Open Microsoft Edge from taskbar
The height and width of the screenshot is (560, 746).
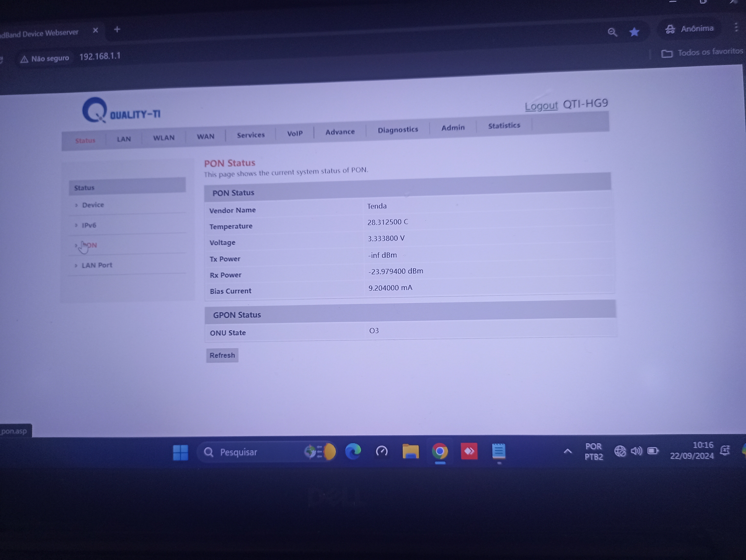[x=353, y=451]
